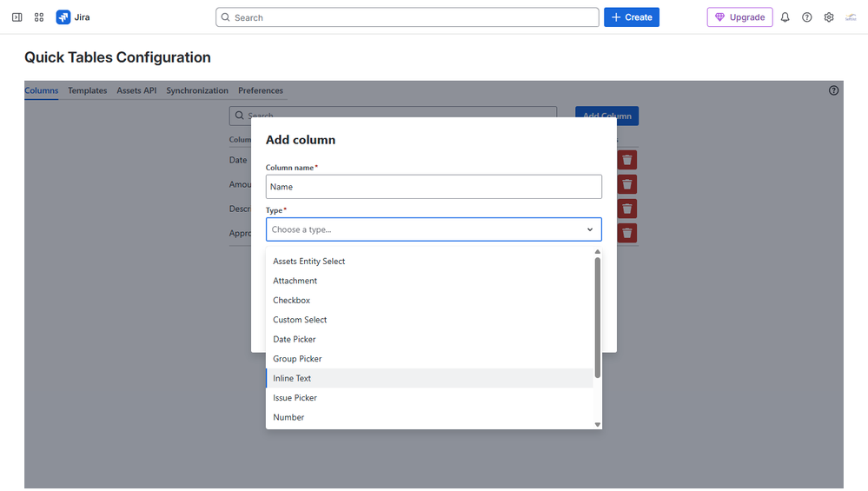Viewport: 868px width, 491px height.
Task: Open the notifications bell
Action: coord(785,17)
